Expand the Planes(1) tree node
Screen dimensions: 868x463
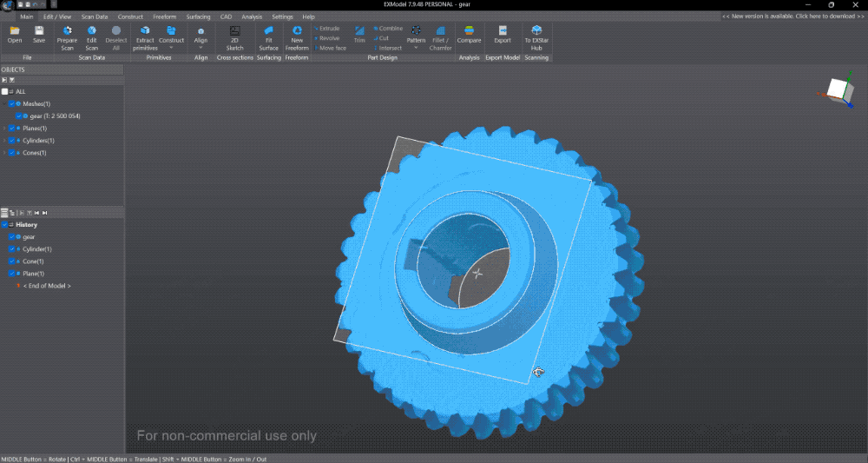(4, 129)
